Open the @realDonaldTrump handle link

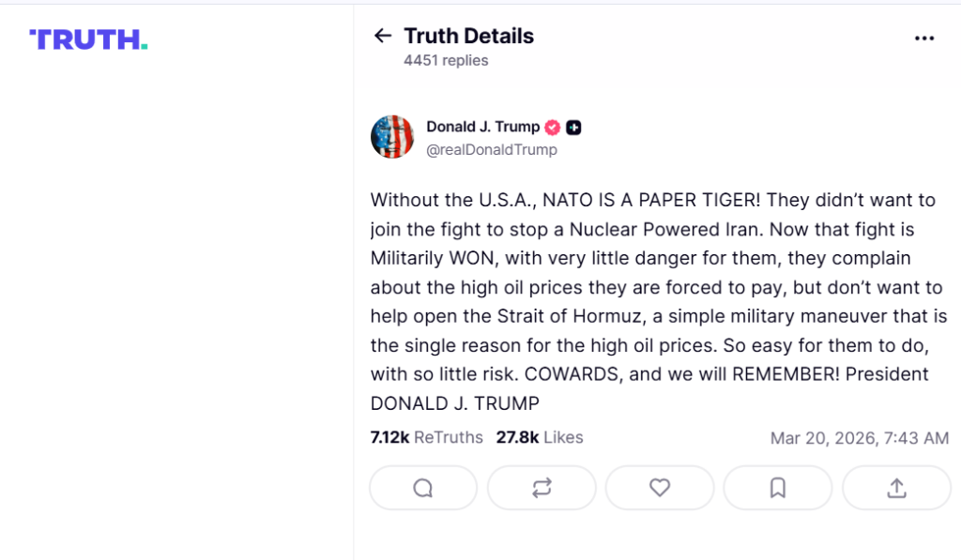492,150
